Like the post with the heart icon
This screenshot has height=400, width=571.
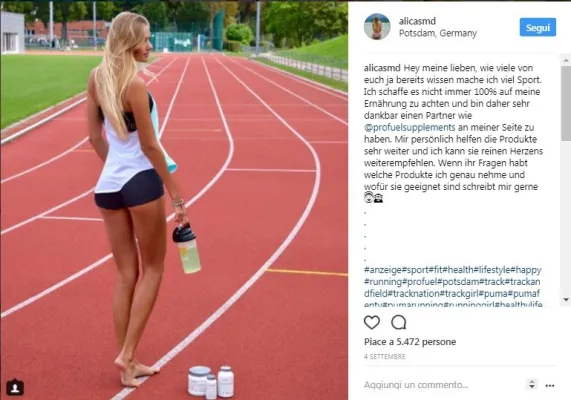[x=372, y=322]
